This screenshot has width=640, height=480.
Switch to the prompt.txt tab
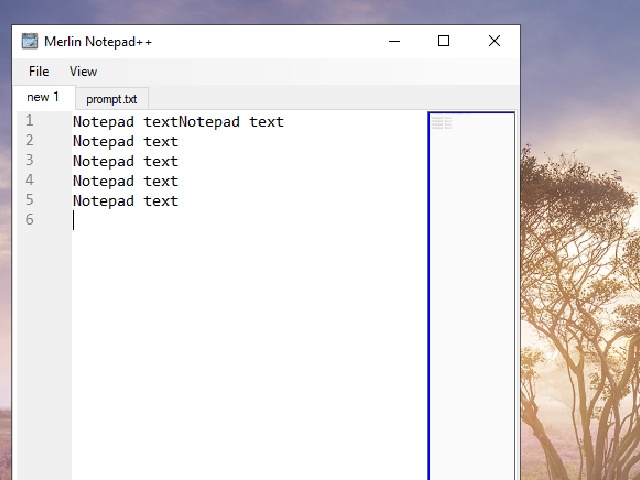pyautogui.click(x=112, y=99)
